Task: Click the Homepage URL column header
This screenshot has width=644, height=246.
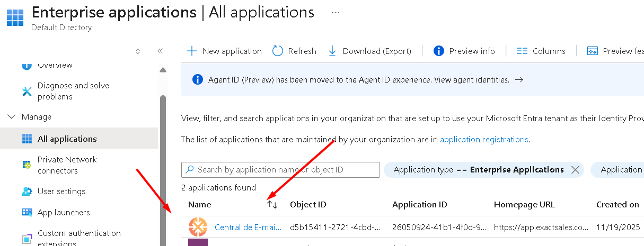Action: point(524,204)
